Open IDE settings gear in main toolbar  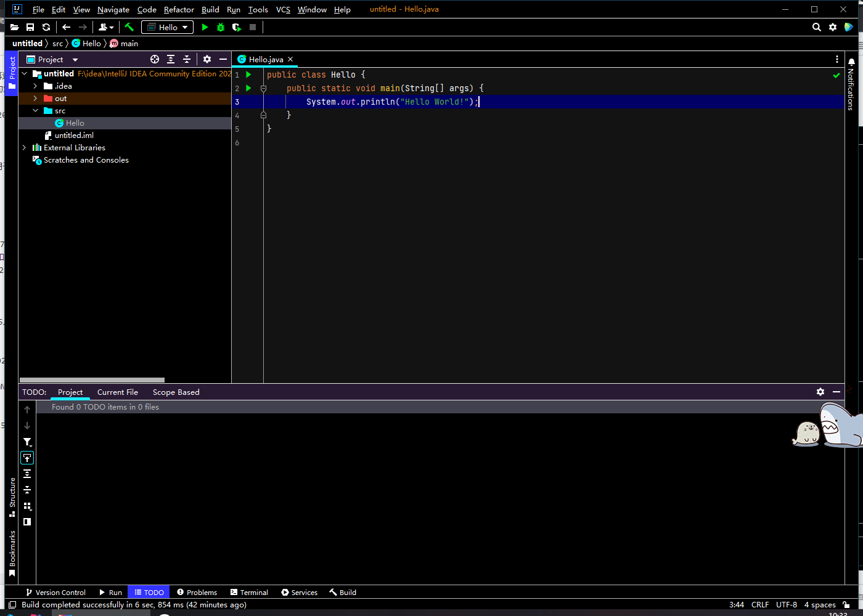tap(833, 27)
